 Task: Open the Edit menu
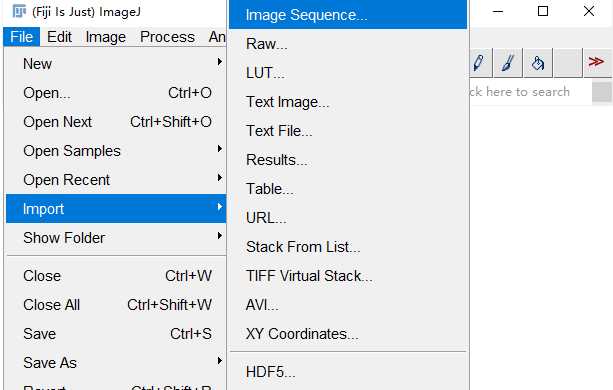59,37
